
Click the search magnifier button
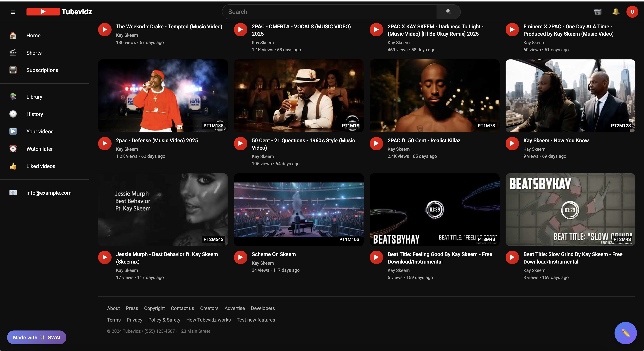448,12
